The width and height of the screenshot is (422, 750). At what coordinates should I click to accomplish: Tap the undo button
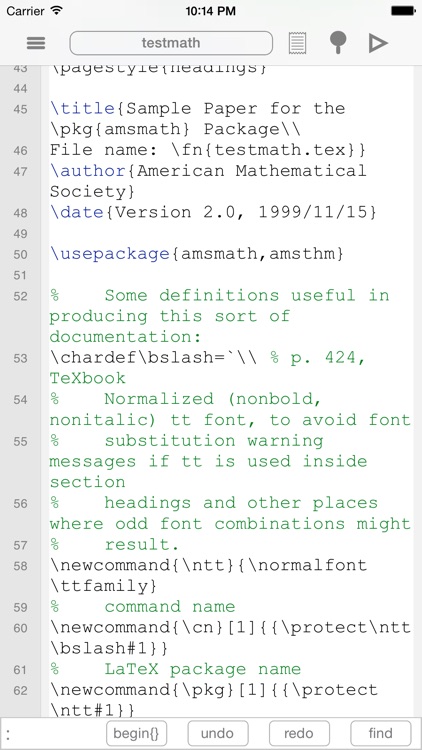pos(218,733)
